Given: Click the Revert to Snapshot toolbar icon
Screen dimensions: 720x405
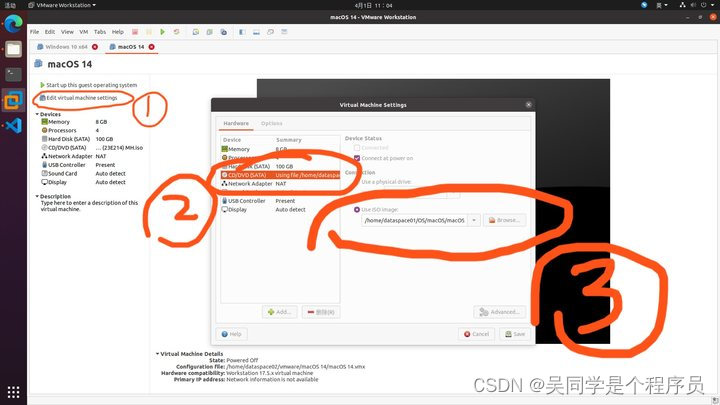Looking at the screenshot, I should pos(209,32).
